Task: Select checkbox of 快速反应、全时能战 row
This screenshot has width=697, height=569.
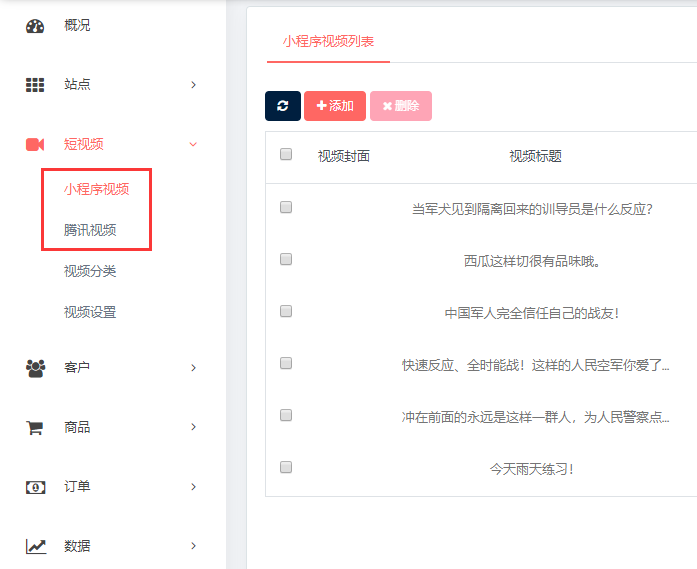Action: point(286,363)
